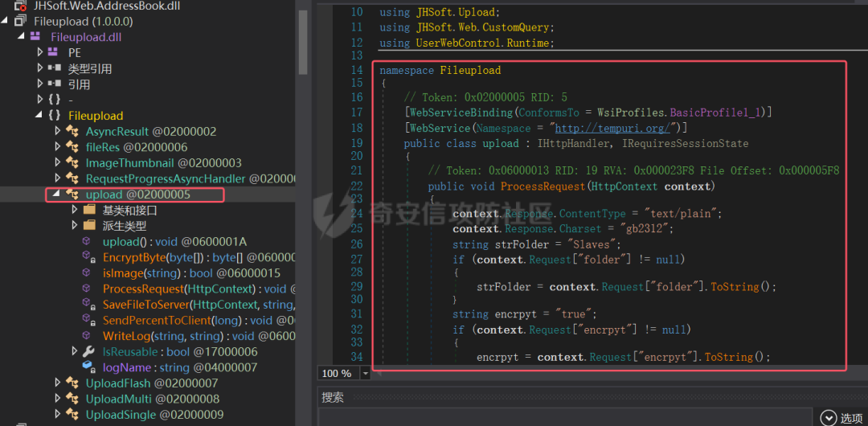Click the logName field icon
Image resolution: width=868 pixels, height=426 pixels.
coord(88,367)
